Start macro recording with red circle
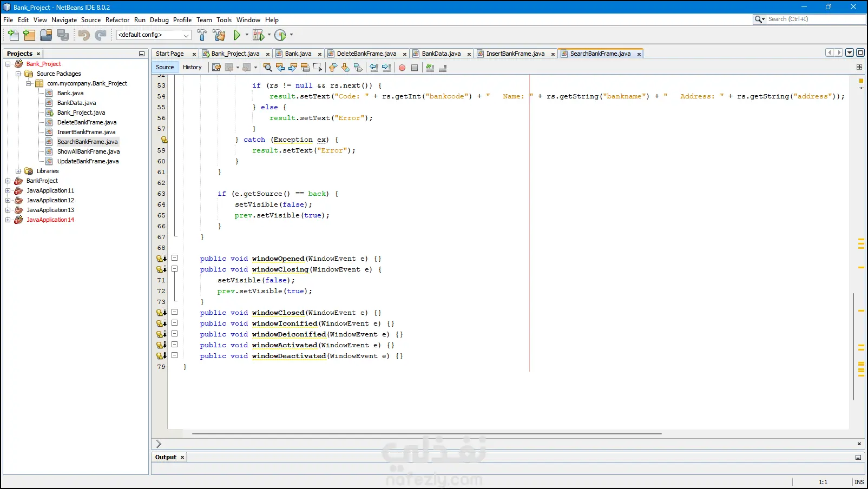The image size is (868, 489). point(402,68)
